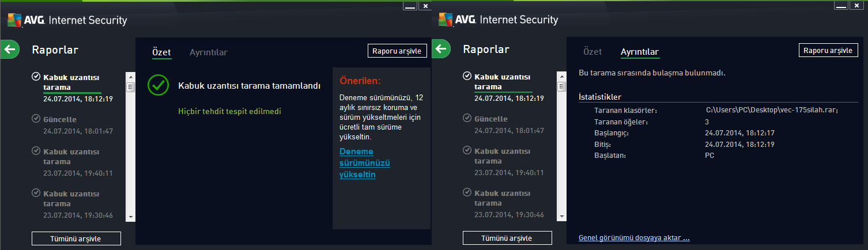Click Tümünü arşivle in right window
The height and width of the screenshot is (250, 868).
tap(507, 238)
